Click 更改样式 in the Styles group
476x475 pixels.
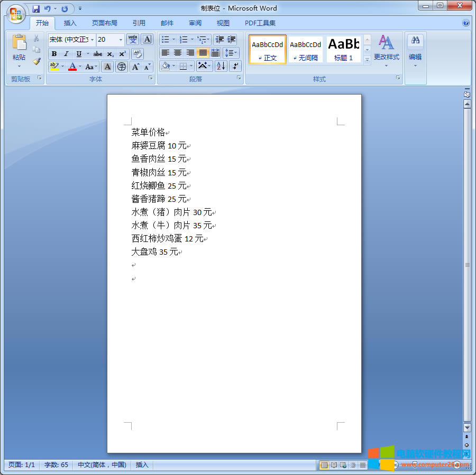tap(386, 50)
